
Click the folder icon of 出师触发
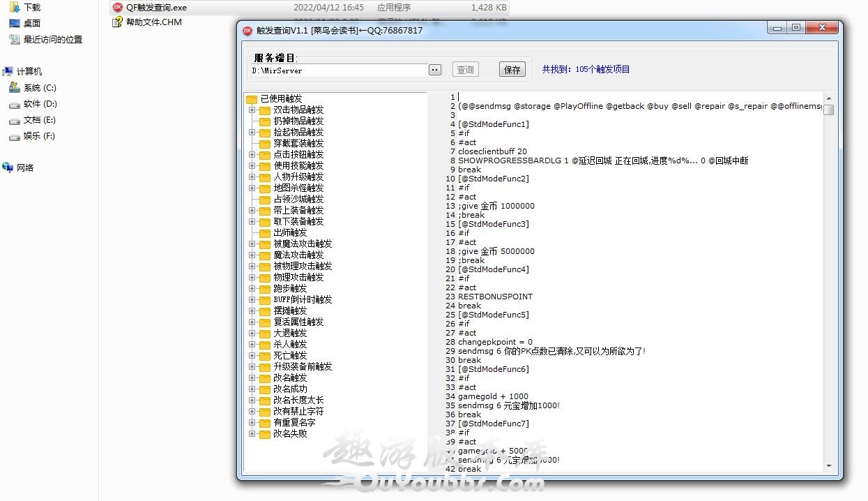[265, 233]
